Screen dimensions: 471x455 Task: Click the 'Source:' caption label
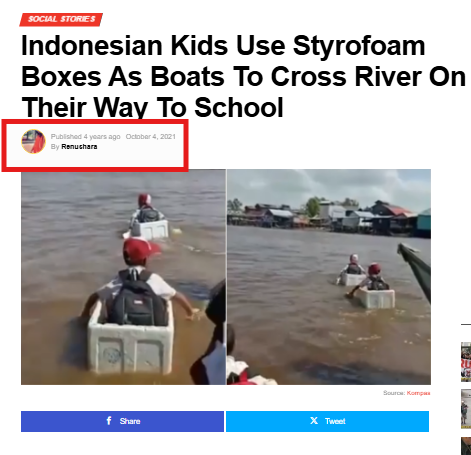394,393
